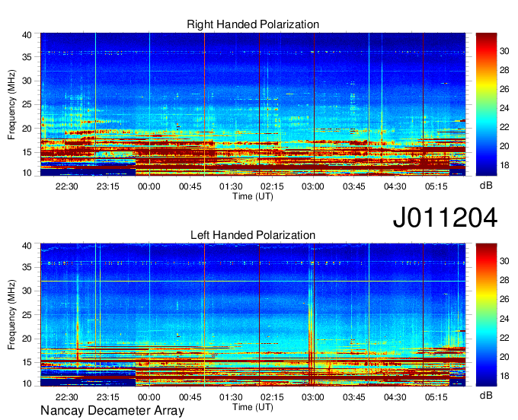Screen dimensions: 518x420
Task: Click the dB label under the Left Handed colorbar
Action: [486, 395]
